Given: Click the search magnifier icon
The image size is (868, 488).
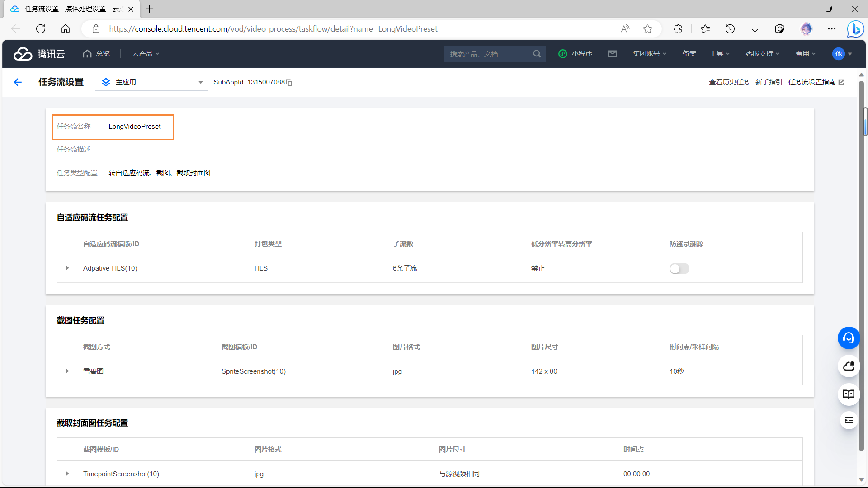Looking at the screenshot, I should coord(537,54).
